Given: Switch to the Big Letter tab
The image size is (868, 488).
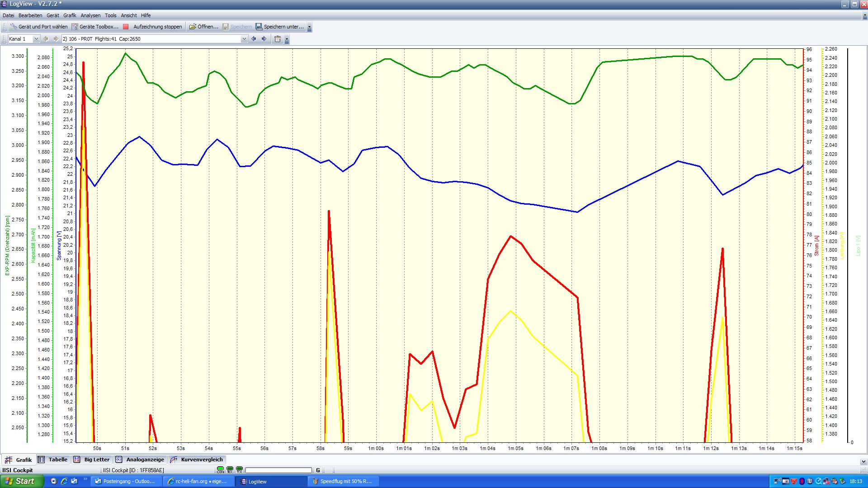Looking at the screenshot, I should click(92, 460).
